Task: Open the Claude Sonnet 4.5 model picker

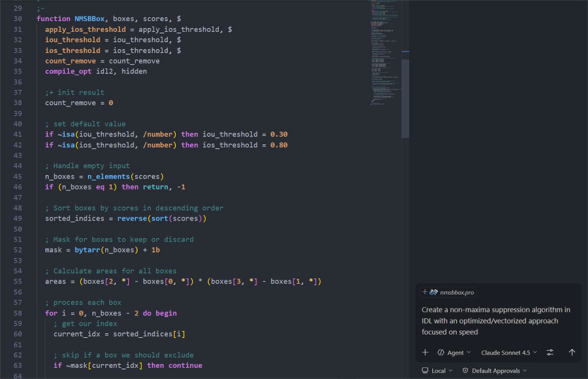Action: (509, 353)
